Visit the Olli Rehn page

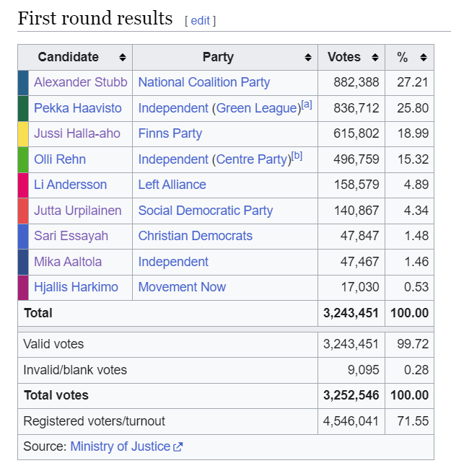coord(60,159)
